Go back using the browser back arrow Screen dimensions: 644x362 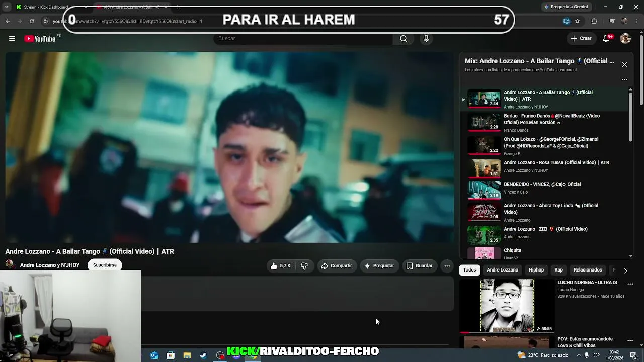pos(8,21)
